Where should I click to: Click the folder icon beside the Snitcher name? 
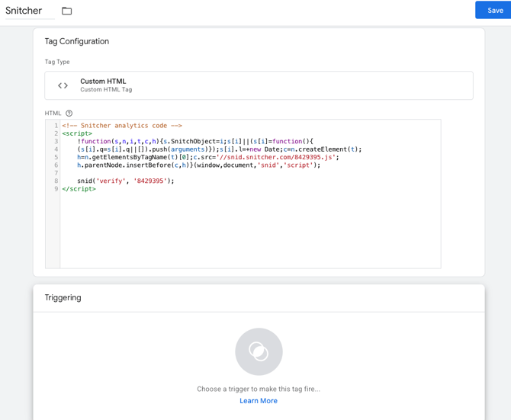click(67, 11)
